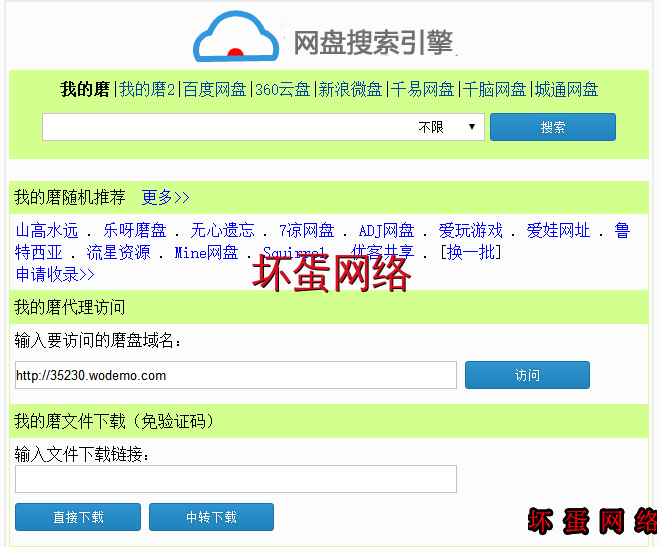Open the 7凉网盘 link
Screen dimensions: 662x547
coord(307,230)
